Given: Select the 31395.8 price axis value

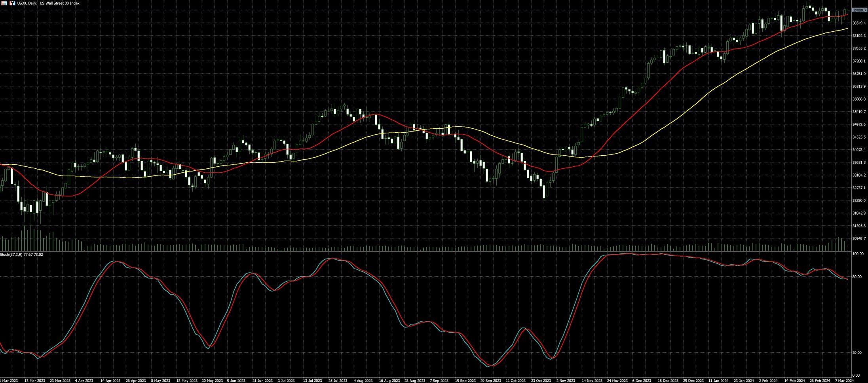Looking at the screenshot, I should point(859,226).
